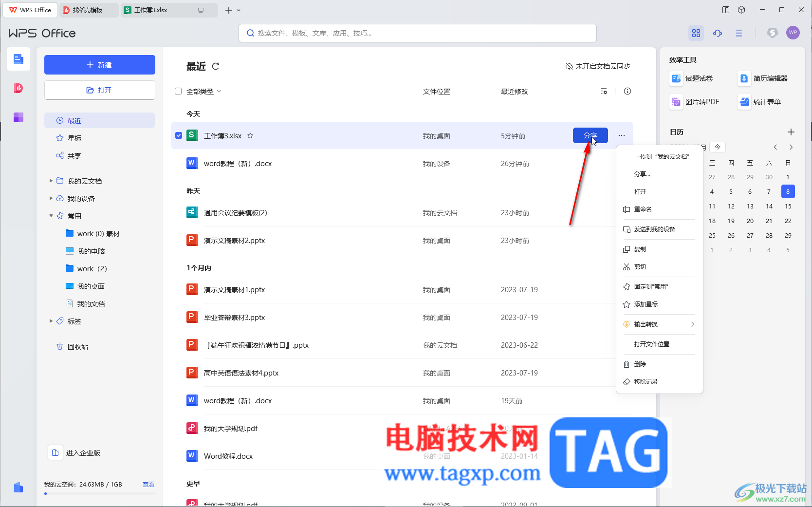The height and width of the screenshot is (507, 812).
Task: Click the headset support icon in header
Action: (x=718, y=33)
